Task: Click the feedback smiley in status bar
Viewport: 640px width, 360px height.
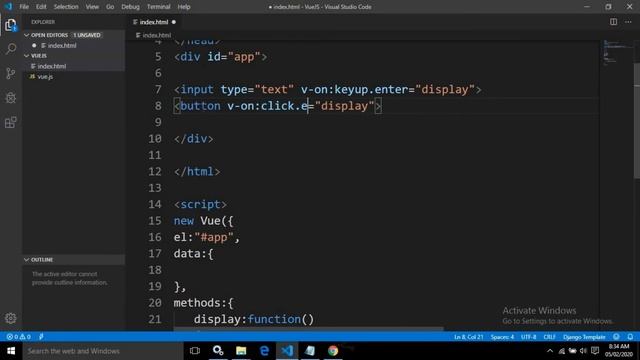Action: click(616, 337)
